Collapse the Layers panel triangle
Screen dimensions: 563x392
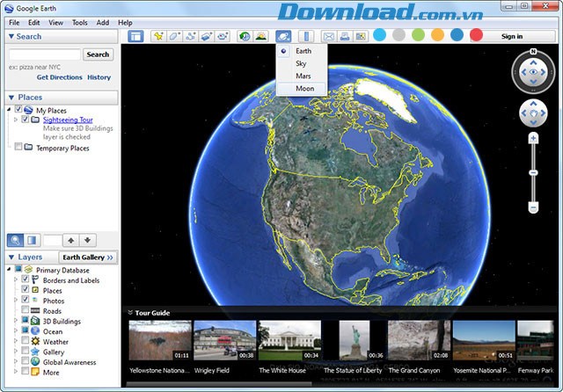tap(11, 258)
